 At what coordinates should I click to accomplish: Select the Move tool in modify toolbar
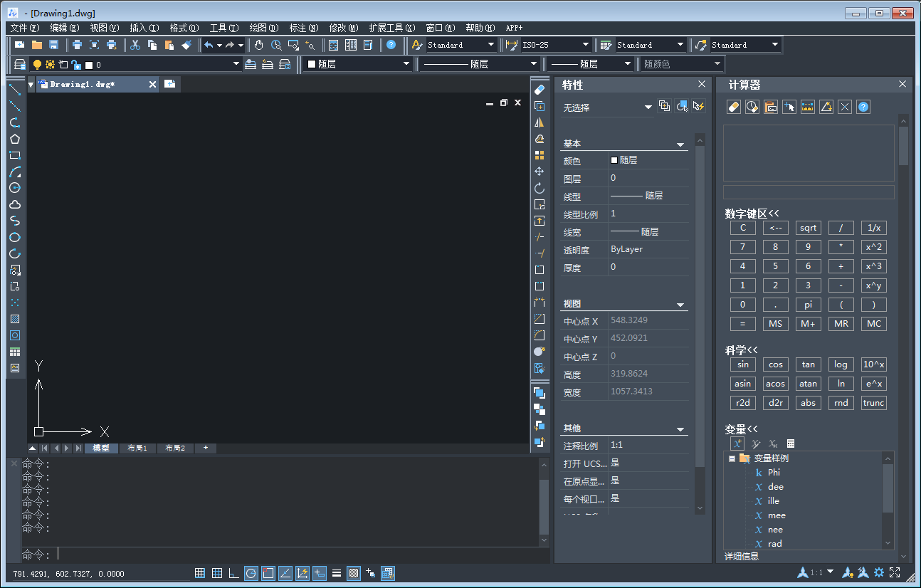(540, 172)
